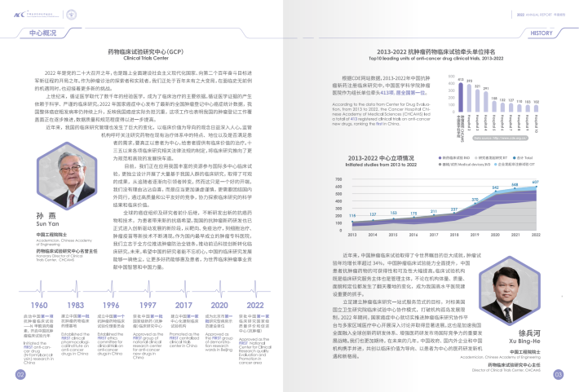Image resolution: width=579 pixels, height=392 pixels.
Task: Click the bar labeled 321
Action: (x=477, y=101)
